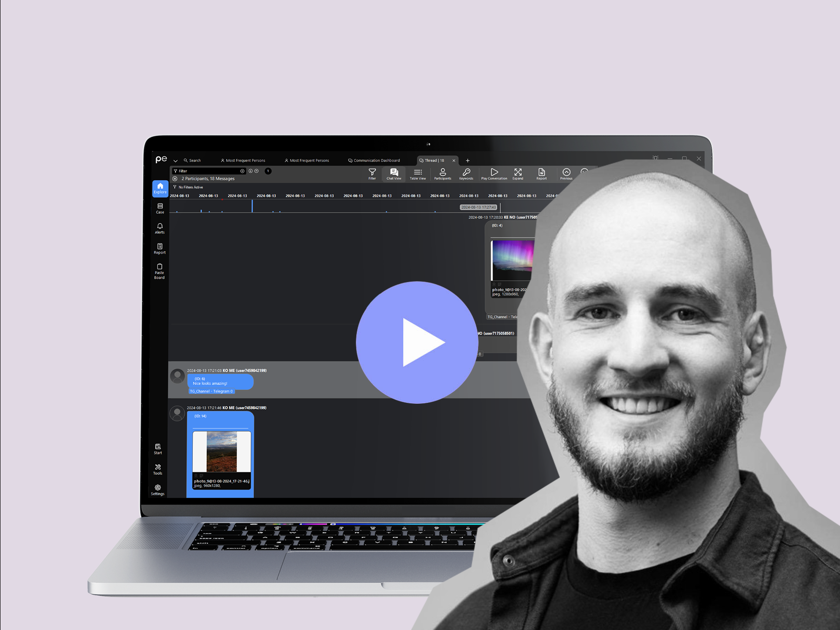Open the Explore section in sidebar
Viewport: 840px width, 630px height.
160,188
